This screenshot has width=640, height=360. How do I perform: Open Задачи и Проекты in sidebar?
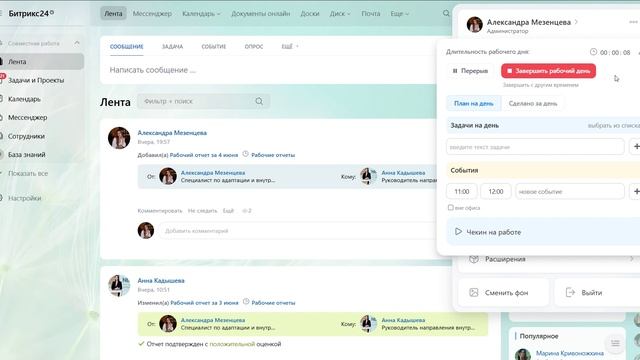tap(36, 80)
